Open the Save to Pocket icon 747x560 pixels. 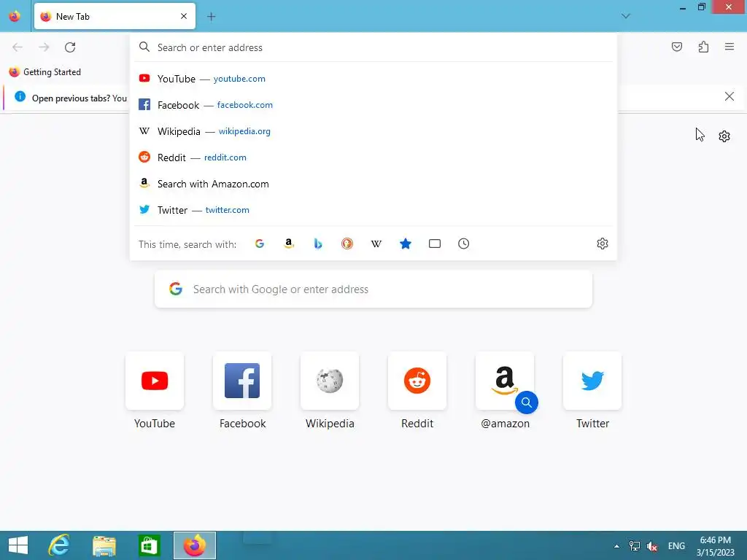coord(676,47)
